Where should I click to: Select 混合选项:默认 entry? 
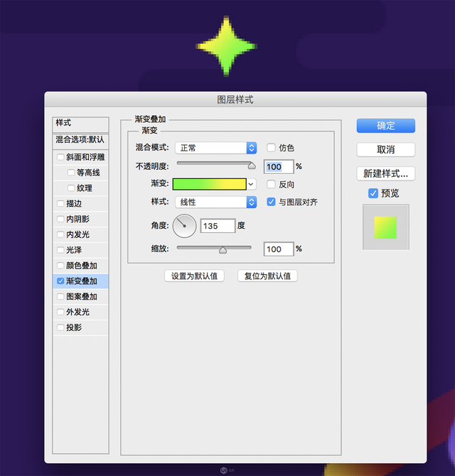tap(80, 140)
